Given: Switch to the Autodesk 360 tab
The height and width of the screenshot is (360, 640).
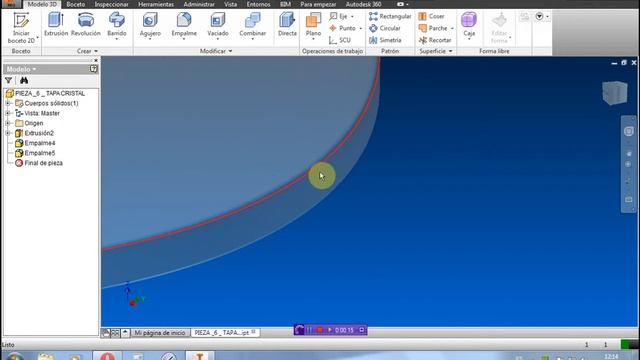Looking at the screenshot, I should (363, 4).
